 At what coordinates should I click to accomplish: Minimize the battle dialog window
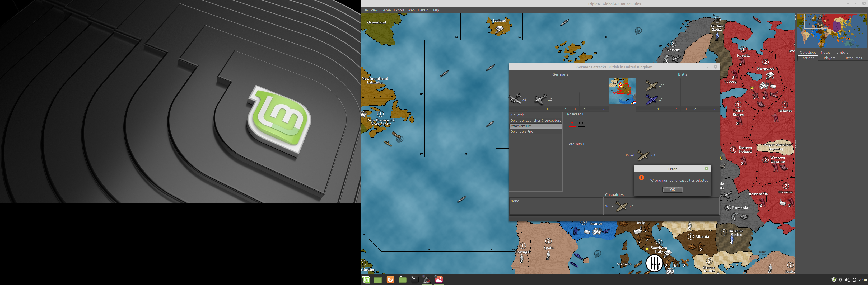click(699, 66)
